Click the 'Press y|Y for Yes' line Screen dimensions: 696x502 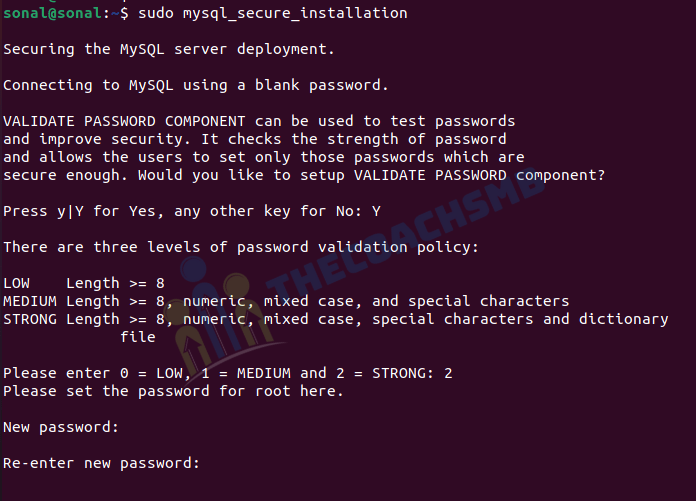(192, 212)
